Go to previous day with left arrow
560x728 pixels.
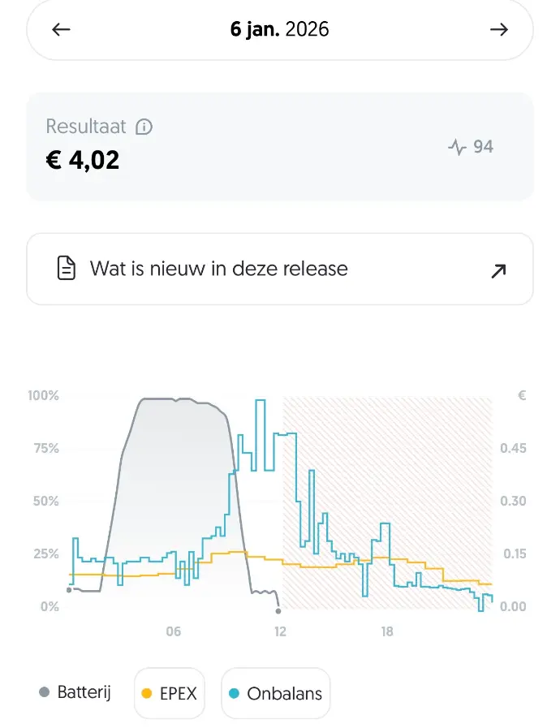[x=61, y=30]
